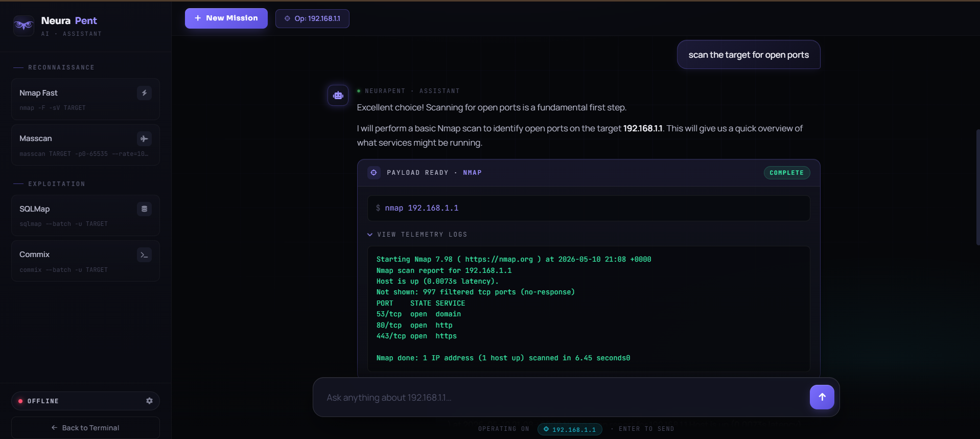Send message with the arrow button
Viewport: 980px width, 439px height.
coord(822,397)
